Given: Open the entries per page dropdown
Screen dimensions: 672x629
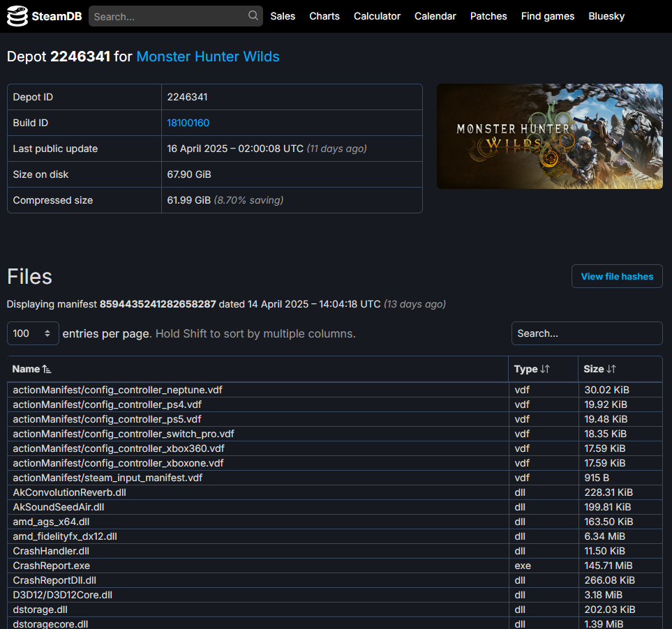Looking at the screenshot, I should (x=33, y=333).
